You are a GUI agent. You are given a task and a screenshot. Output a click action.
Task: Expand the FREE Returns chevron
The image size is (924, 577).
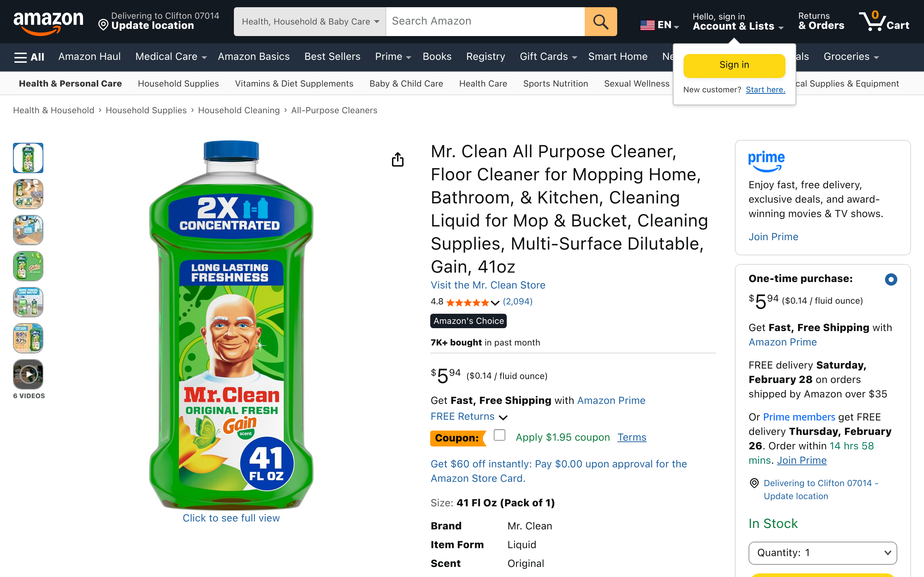[503, 418]
